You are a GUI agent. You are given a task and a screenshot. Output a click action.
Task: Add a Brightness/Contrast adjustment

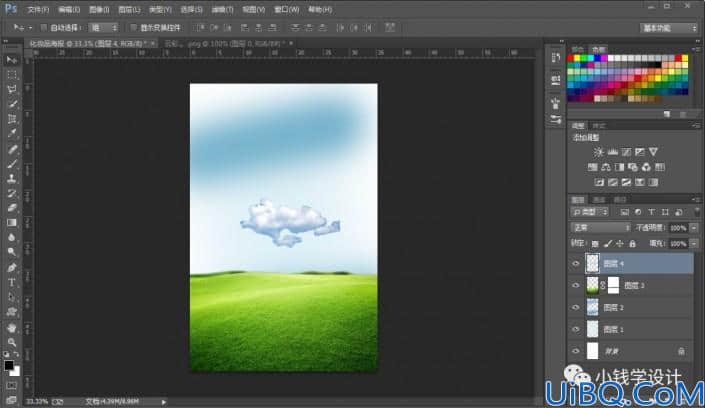tap(598, 152)
